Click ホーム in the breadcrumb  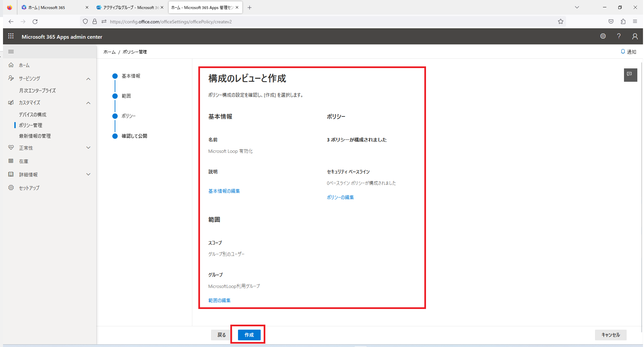[x=109, y=52]
